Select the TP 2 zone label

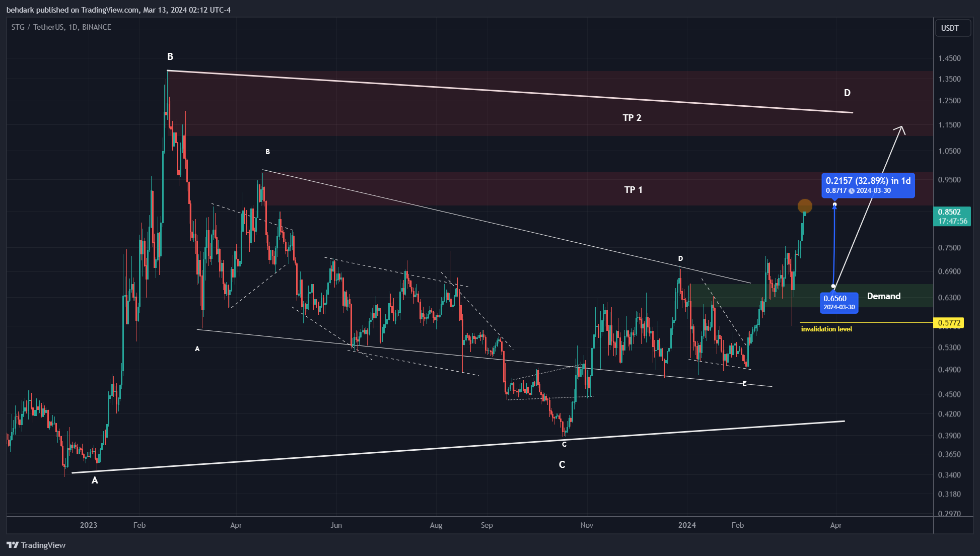632,118
